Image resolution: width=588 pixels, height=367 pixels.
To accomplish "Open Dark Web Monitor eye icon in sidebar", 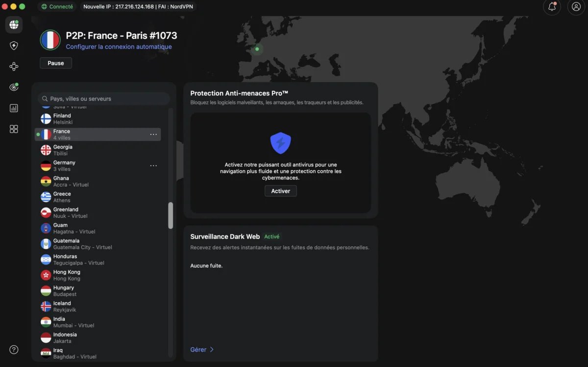I will click(x=13, y=87).
